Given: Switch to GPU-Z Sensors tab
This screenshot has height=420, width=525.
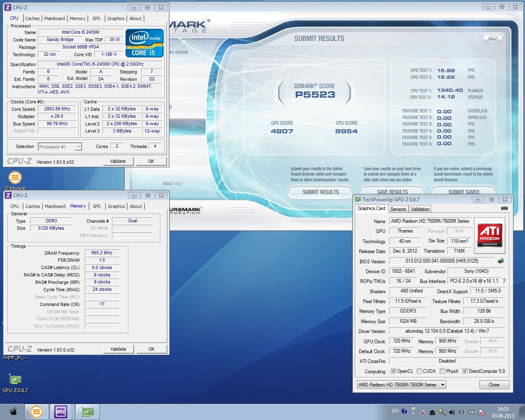Looking at the screenshot, I should (398, 209).
